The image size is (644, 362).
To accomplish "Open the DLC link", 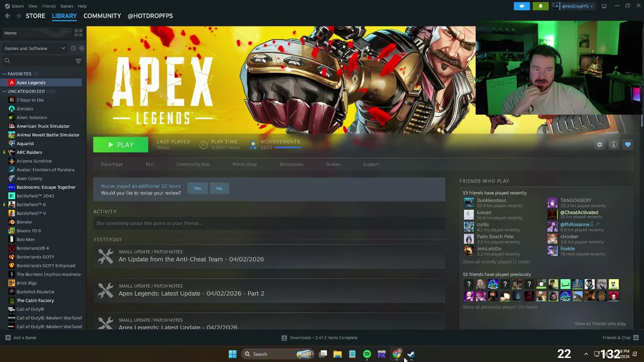I will 149,164.
